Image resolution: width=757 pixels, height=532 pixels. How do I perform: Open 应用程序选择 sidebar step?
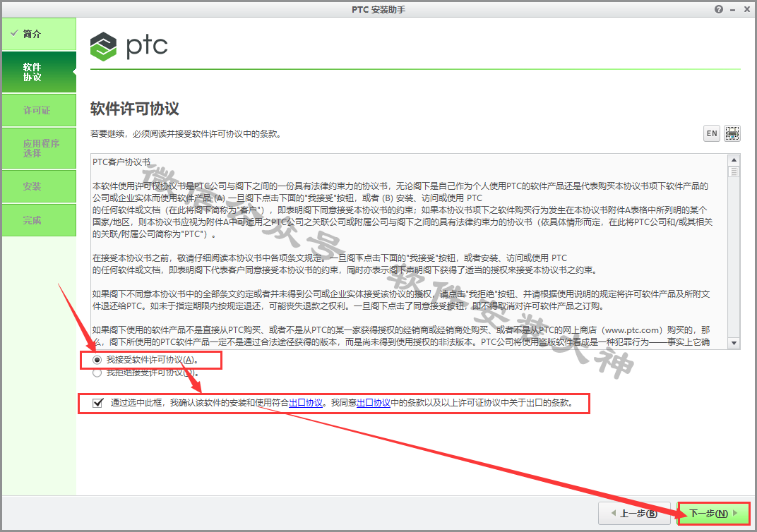pos(39,148)
